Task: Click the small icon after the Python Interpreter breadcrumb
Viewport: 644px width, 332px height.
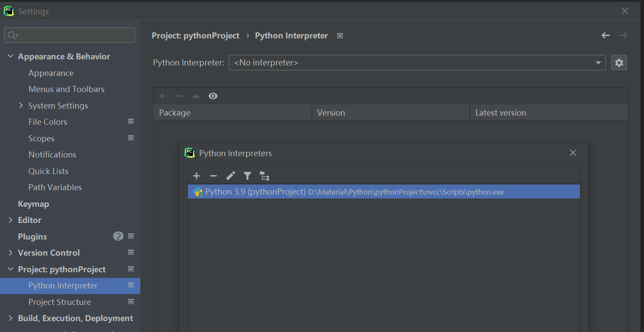Action: 340,36
